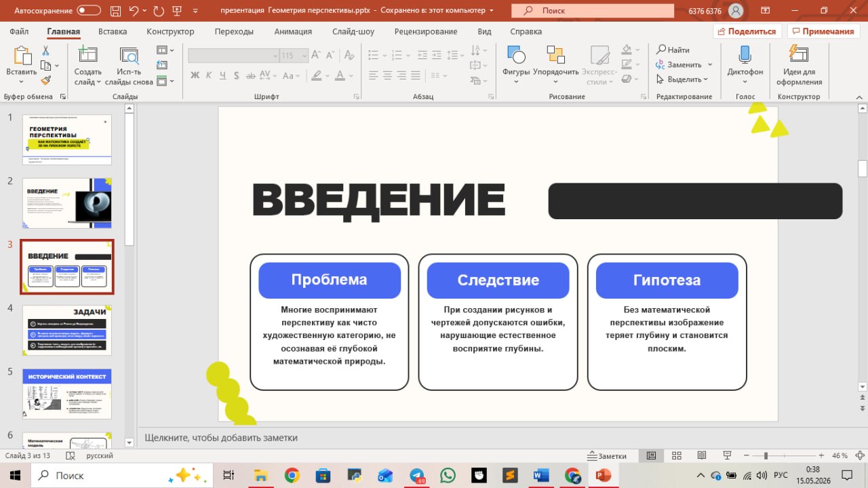Open the slide Layout dropdown

pos(165,50)
